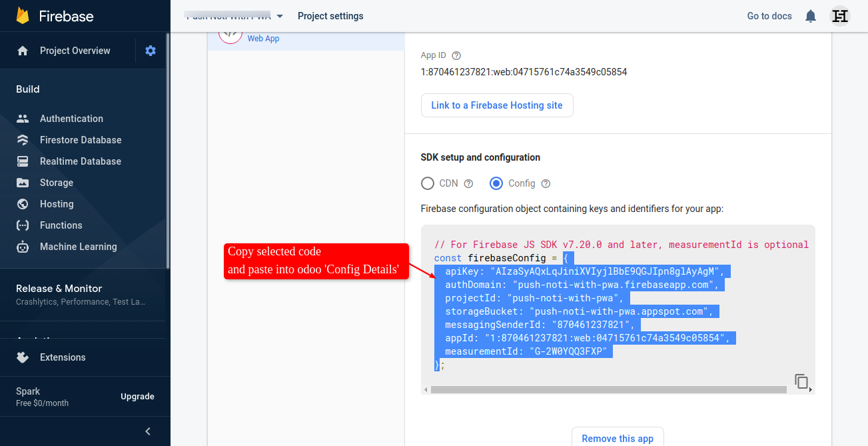Click the code block horizontal scrollbar
This screenshot has width=868, height=446.
[x=608, y=389]
